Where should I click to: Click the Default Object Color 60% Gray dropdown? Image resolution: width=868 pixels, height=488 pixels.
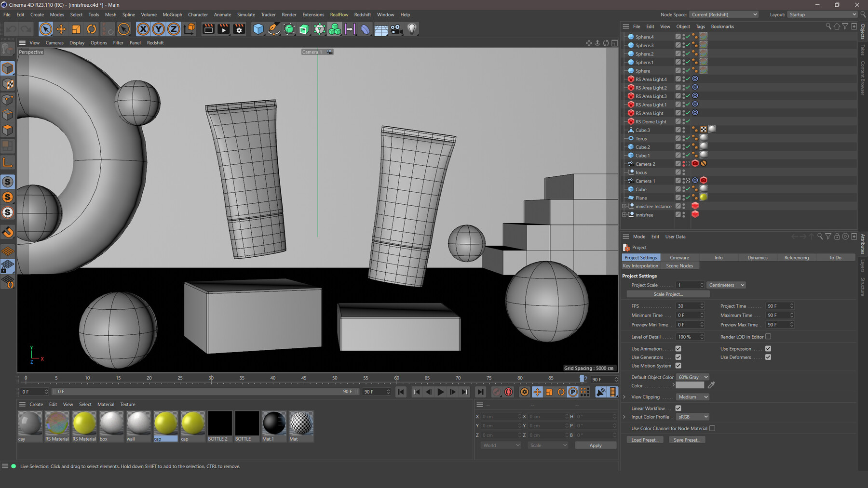point(692,377)
